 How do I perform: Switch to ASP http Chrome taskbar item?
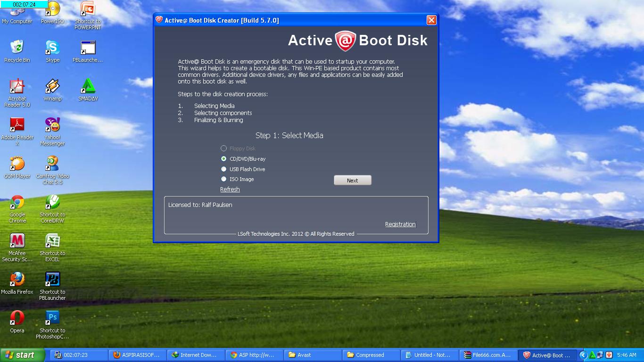[x=254, y=355]
